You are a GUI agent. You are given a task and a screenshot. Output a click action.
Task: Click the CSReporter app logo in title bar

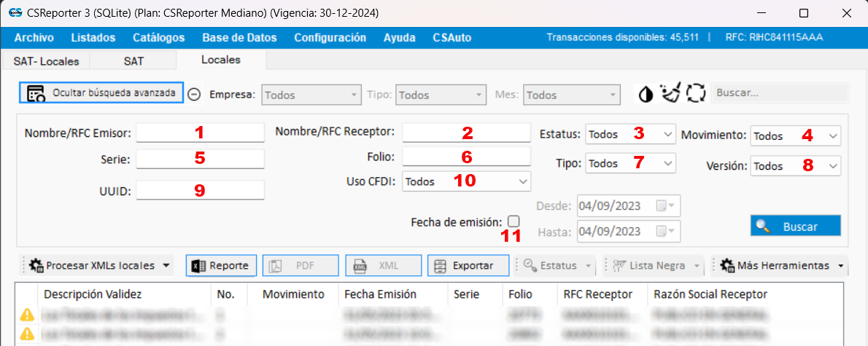click(x=15, y=13)
